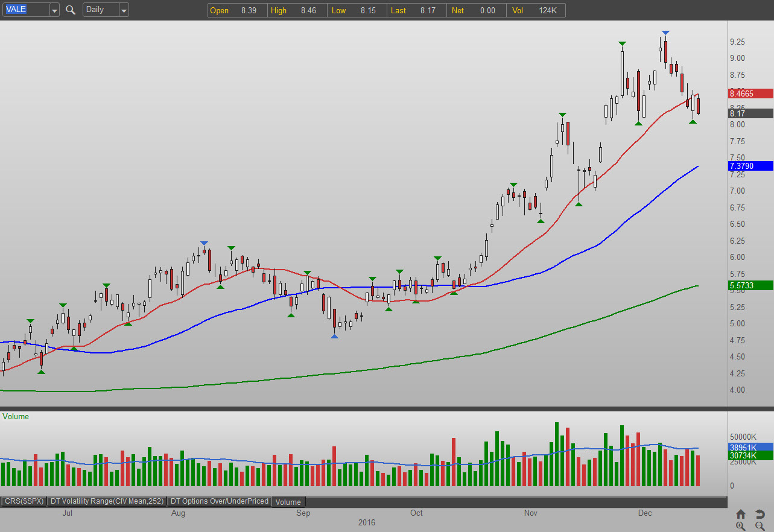Click the High label in quote bar

point(279,10)
